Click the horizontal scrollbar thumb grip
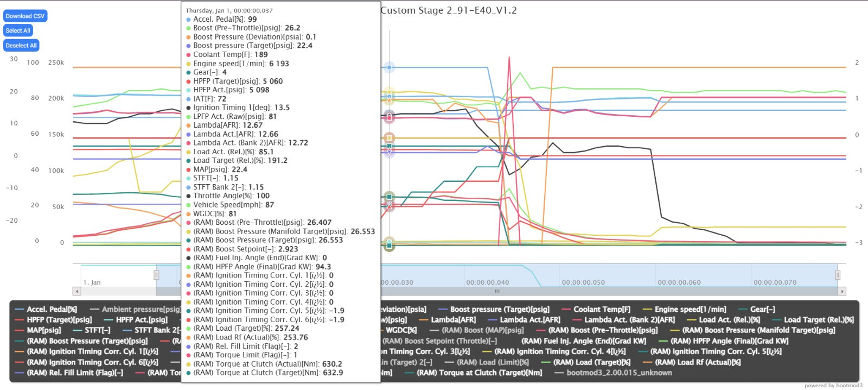Viewport: 868px width, 390px height. point(496,291)
